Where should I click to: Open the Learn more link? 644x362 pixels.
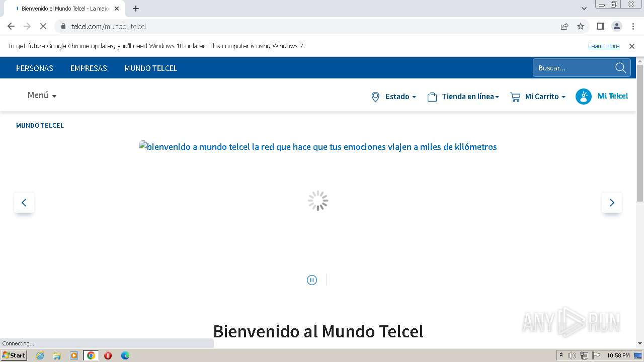pos(604,46)
